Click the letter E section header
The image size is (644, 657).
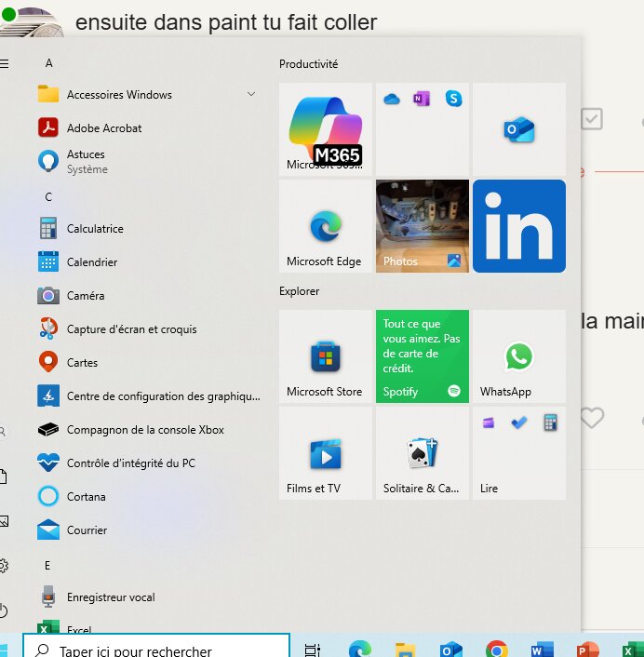pos(47,566)
